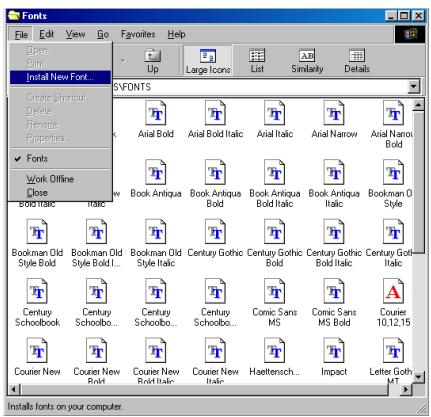The width and height of the screenshot is (431, 417).
Task: Switch to List view
Action: (257, 61)
